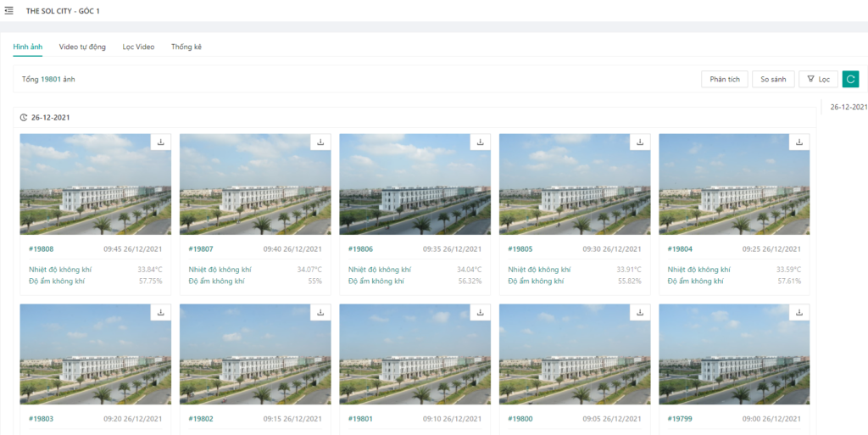The image size is (868, 435).
Task: Switch to the Hình ảnh tab
Action: [28, 47]
